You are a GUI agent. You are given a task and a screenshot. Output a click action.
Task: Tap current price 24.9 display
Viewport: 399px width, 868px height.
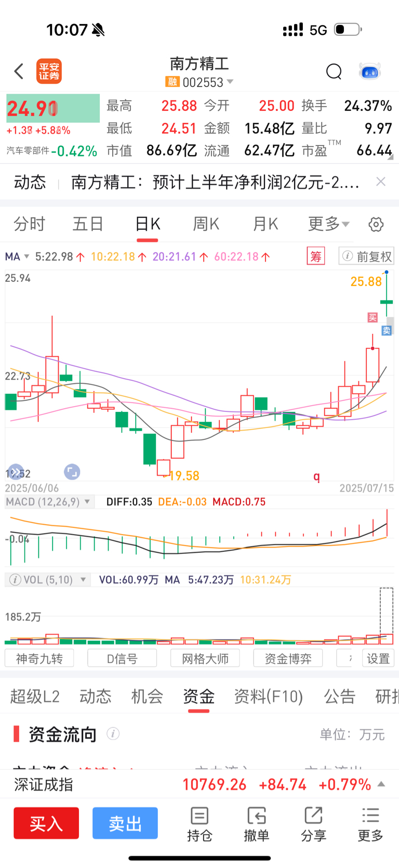(53, 108)
